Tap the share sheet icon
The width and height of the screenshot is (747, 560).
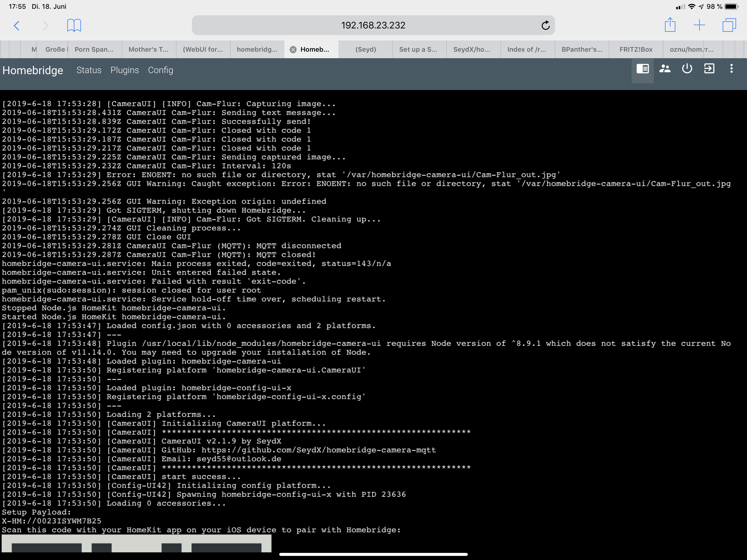tap(670, 25)
